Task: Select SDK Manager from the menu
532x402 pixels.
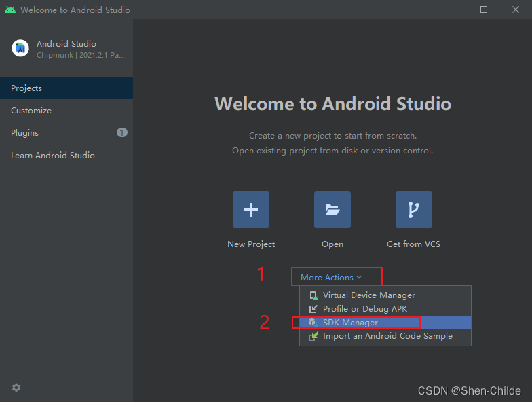Action: pos(385,323)
